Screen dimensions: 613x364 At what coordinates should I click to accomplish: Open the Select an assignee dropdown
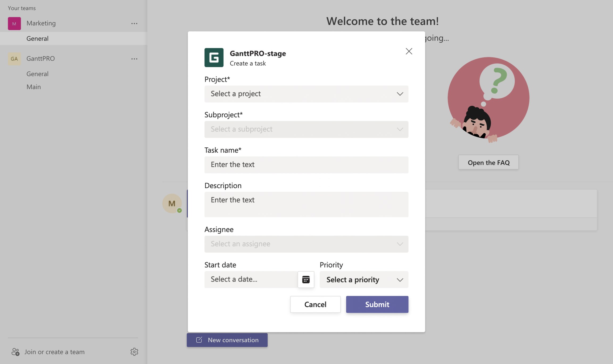pyautogui.click(x=306, y=244)
